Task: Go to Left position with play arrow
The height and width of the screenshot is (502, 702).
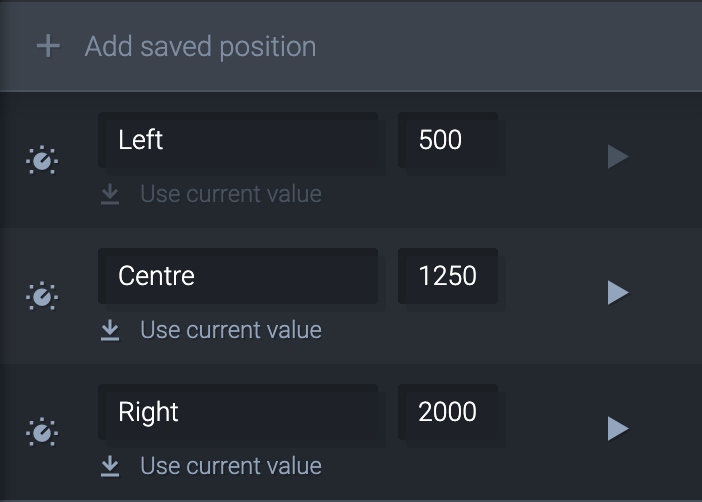Action: [618, 157]
